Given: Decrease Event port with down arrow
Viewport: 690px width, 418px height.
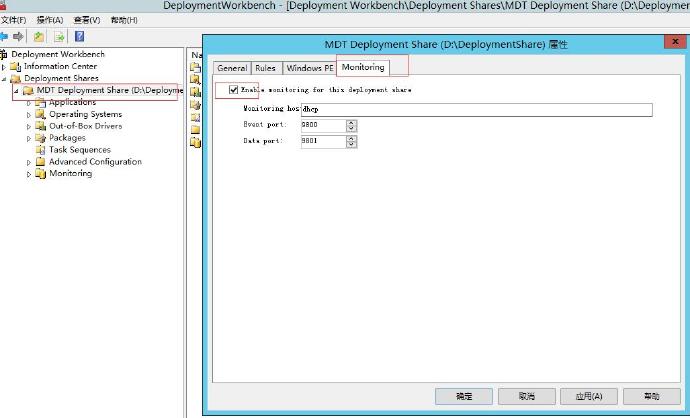Looking at the screenshot, I should tap(351, 129).
